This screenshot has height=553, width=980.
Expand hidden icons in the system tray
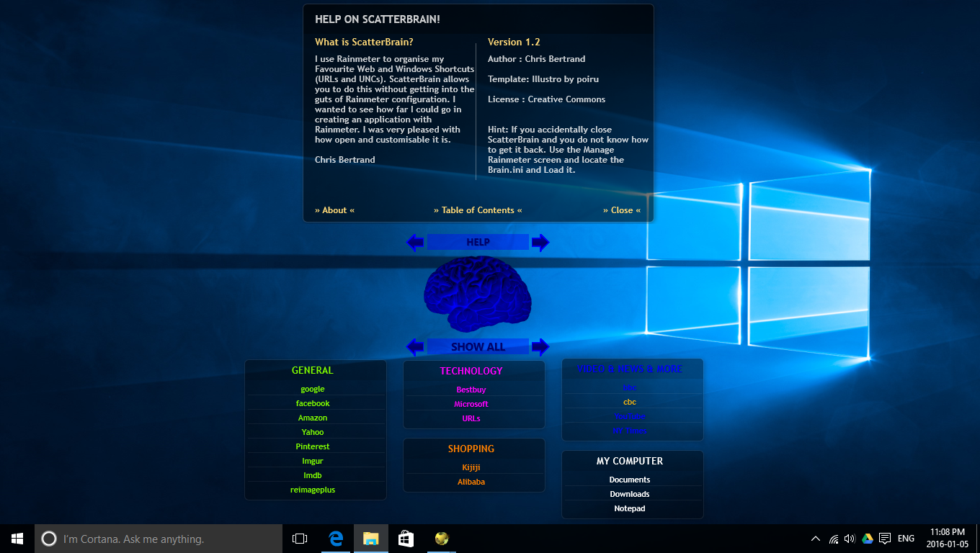tap(815, 538)
